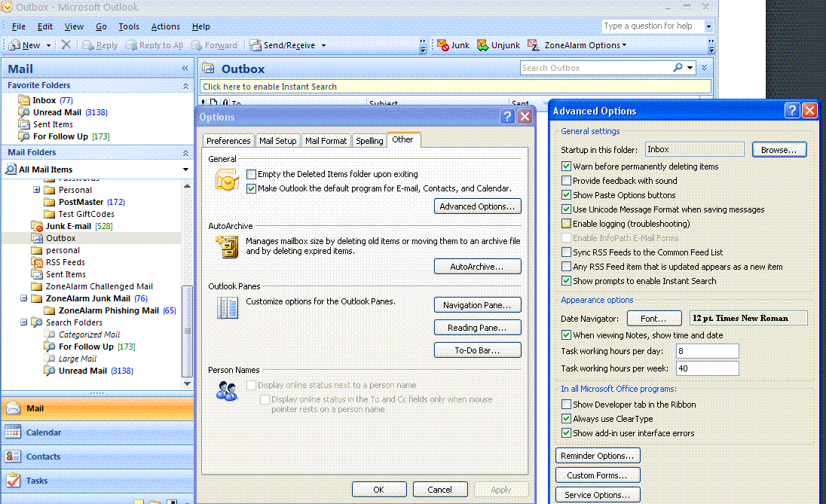Click the AutoArchive... button
The height and width of the screenshot is (504, 826).
tap(477, 267)
